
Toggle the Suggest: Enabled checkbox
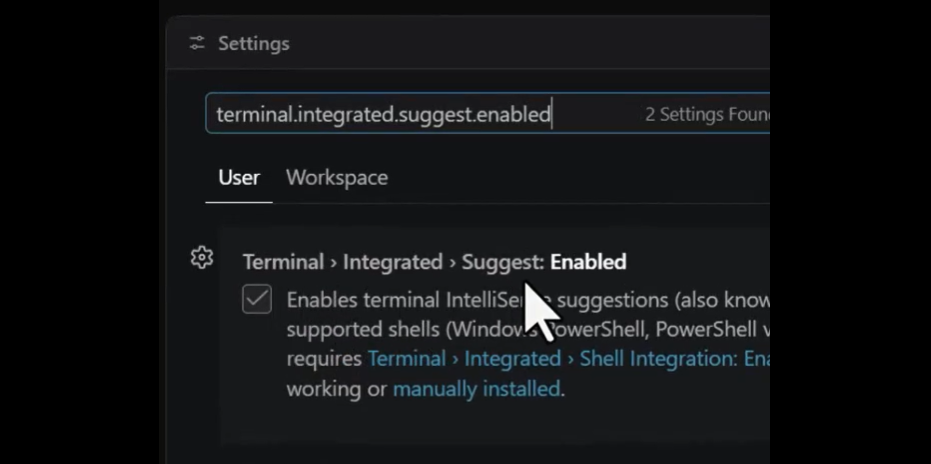point(257,299)
